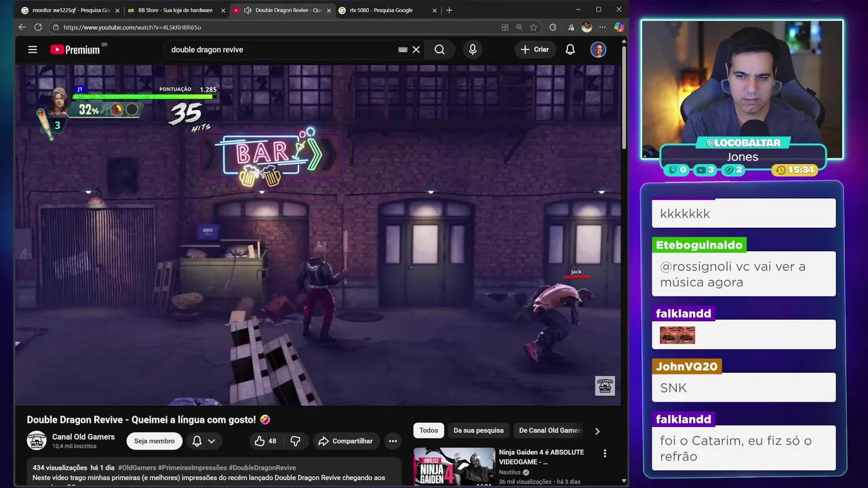Show more filter chips with right arrow

tap(597, 430)
